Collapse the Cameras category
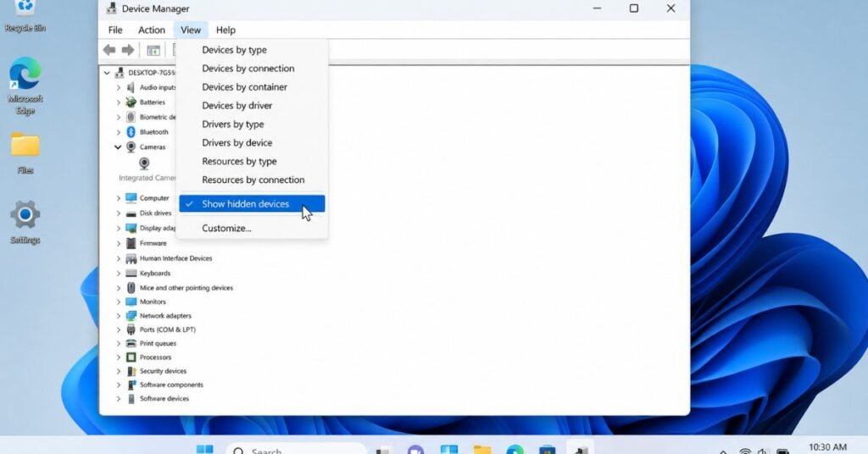The height and width of the screenshot is (454, 868). point(118,147)
